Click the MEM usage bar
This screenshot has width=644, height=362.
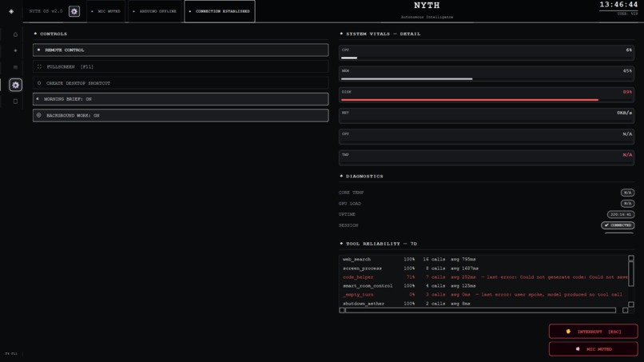487,79
